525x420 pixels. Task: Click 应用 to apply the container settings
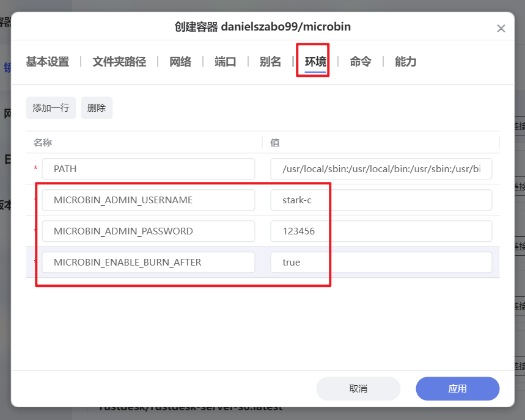click(457, 388)
